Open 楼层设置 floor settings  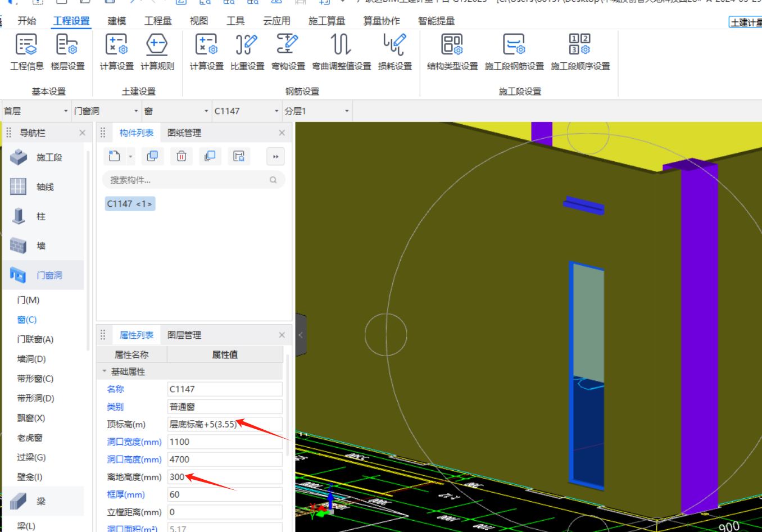pos(67,52)
